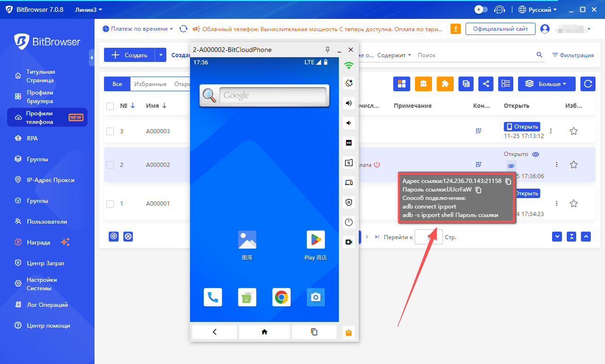Click the refresh button above the table
Screen dimensions: 605x364
pos(588,84)
